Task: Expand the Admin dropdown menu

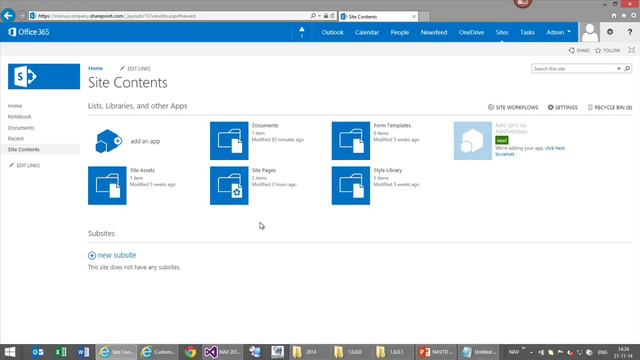Action: pyautogui.click(x=558, y=32)
